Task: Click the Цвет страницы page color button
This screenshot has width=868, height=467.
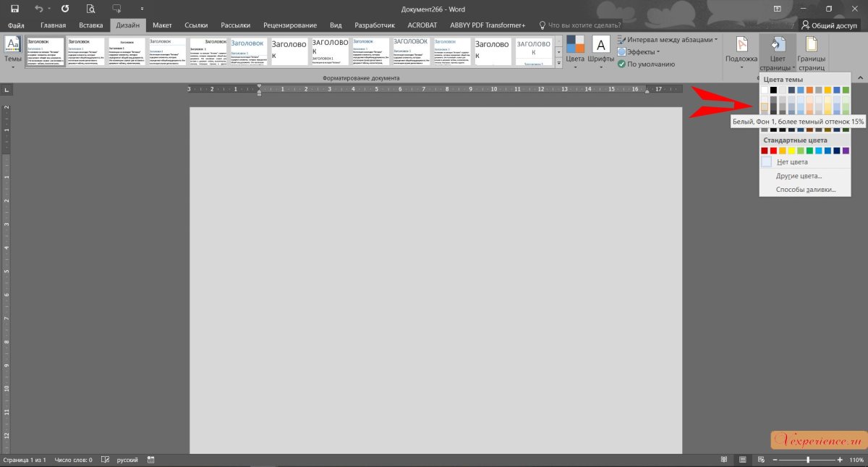Action: tap(778, 52)
